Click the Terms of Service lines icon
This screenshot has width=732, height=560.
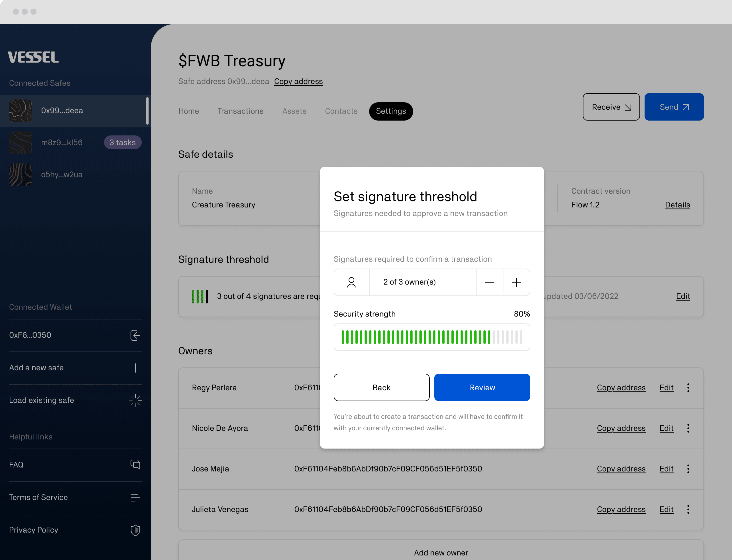[135, 497]
